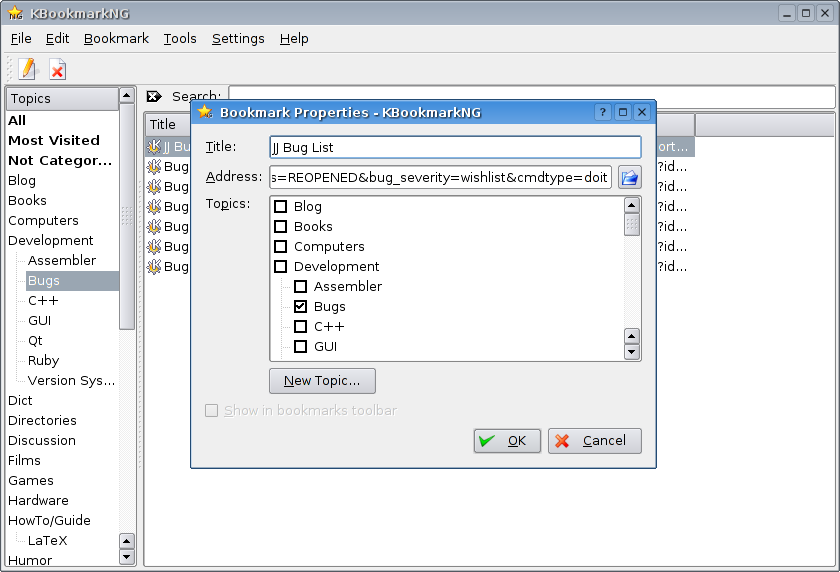The width and height of the screenshot is (840, 572).
Task: Select Most Visited in sidebar
Action: pyautogui.click(x=54, y=140)
